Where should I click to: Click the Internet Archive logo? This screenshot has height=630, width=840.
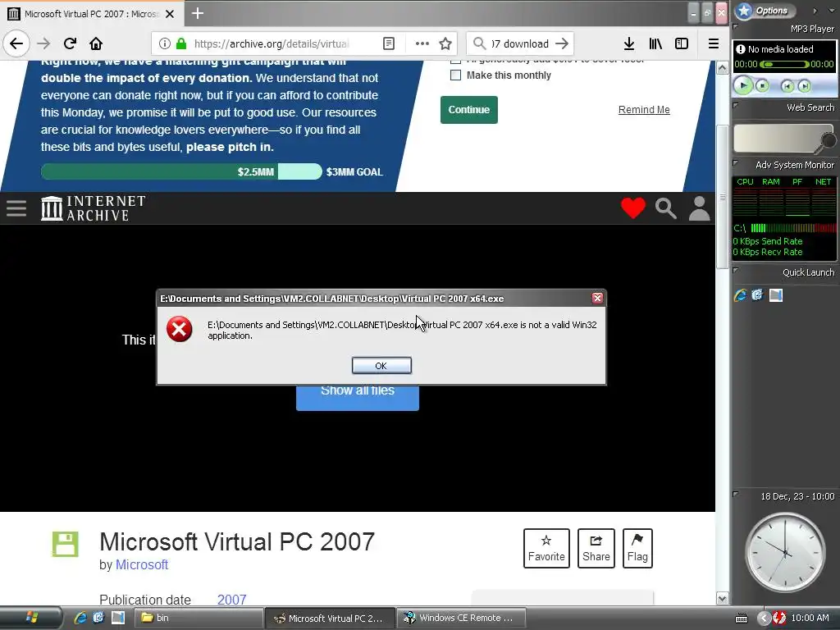pos(94,208)
